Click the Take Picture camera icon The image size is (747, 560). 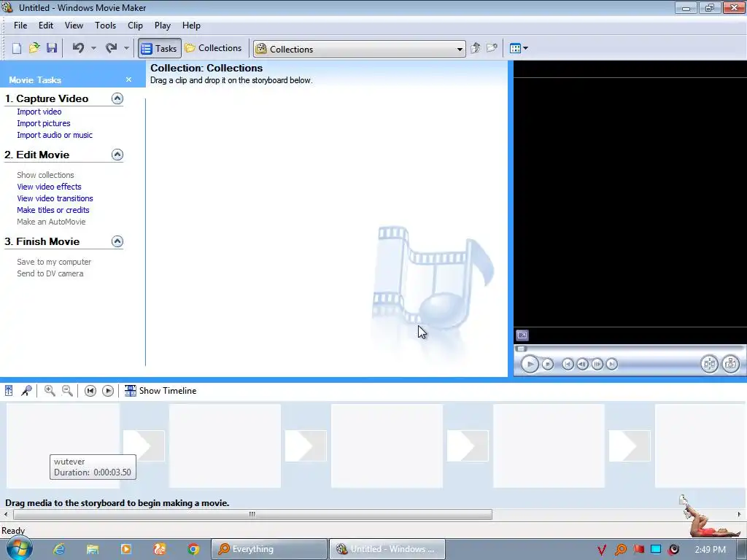pyautogui.click(x=731, y=365)
